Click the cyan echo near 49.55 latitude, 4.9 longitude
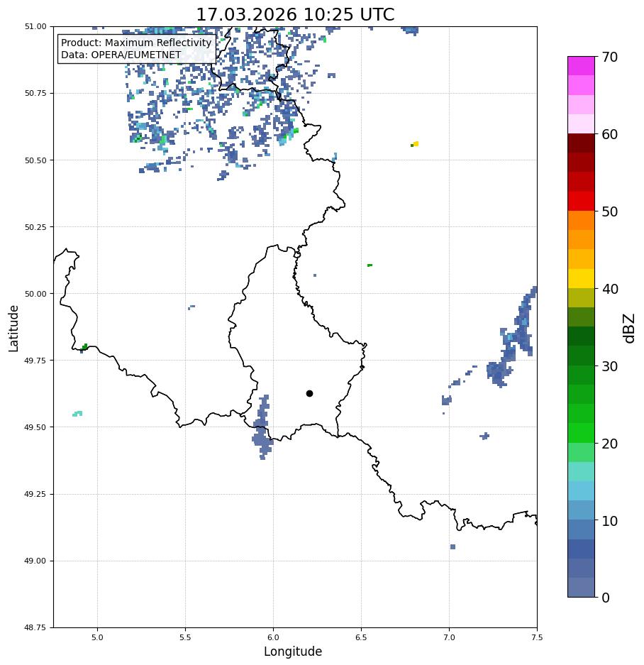 click(77, 414)
